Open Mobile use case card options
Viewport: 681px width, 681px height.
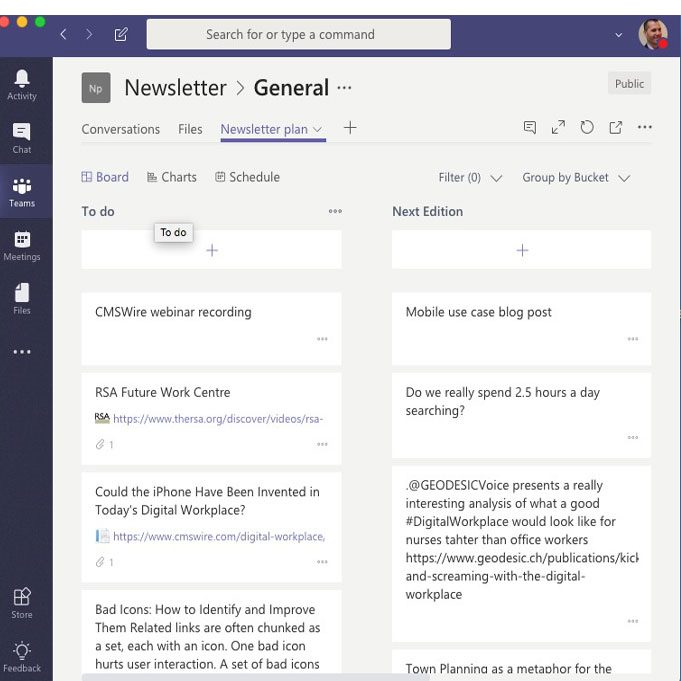633,339
